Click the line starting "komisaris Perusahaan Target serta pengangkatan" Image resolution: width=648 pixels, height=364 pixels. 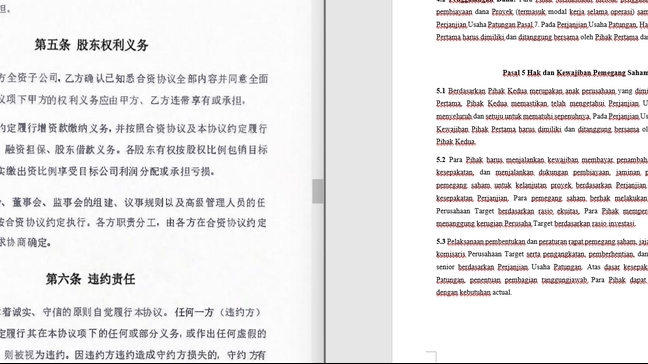(542, 254)
